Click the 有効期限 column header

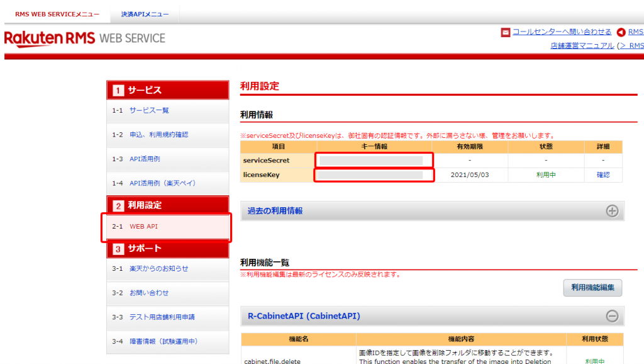tap(469, 147)
